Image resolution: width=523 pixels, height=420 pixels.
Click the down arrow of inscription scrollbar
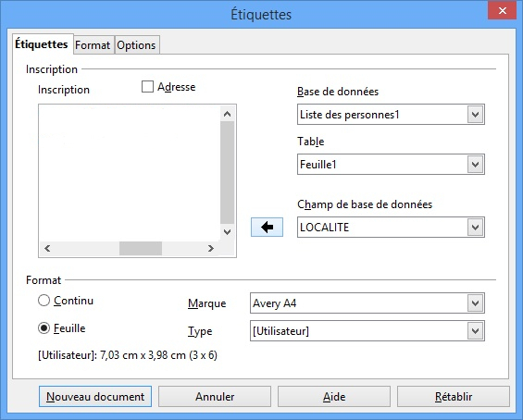click(227, 232)
